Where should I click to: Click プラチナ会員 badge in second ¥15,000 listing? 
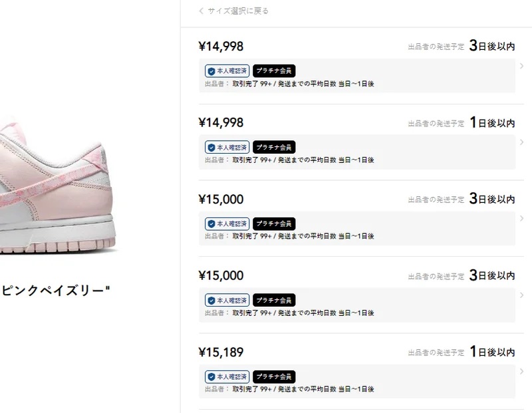[274, 301]
